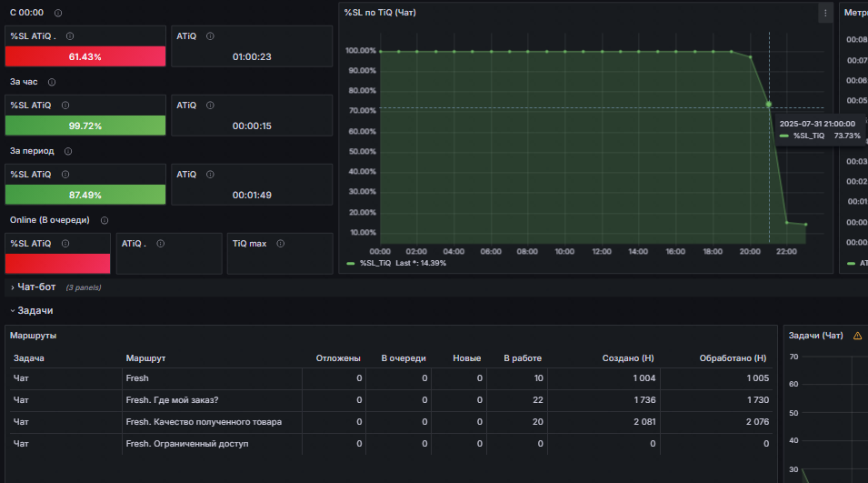Sort table by Маршрут column header
The image size is (868, 483).
pos(145,358)
